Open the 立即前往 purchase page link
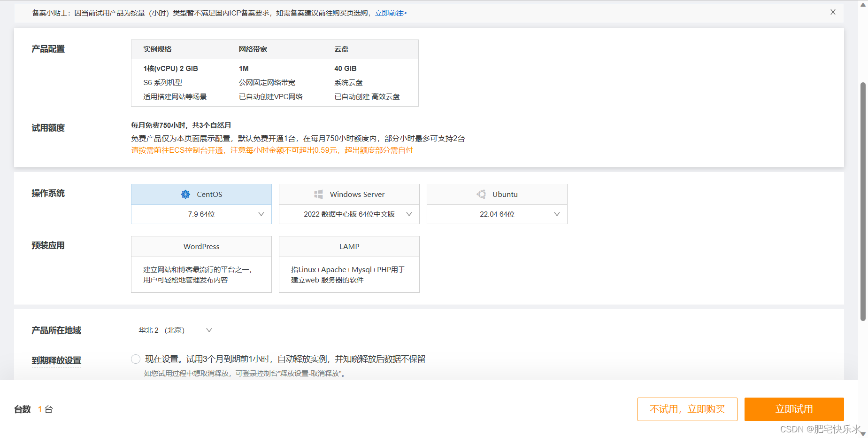This screenshot has height=438, width=868. coord(391,13)
